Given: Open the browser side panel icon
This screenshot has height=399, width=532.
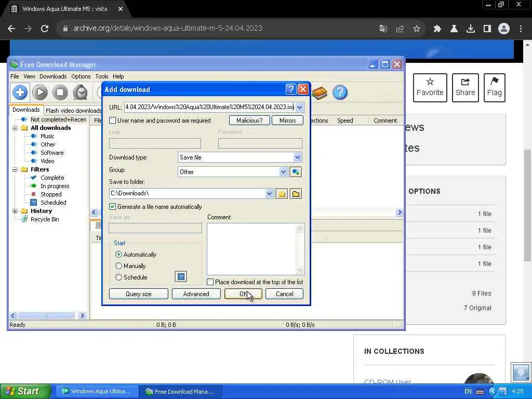Looking at the screenshot, I should [x=487, y=29].
